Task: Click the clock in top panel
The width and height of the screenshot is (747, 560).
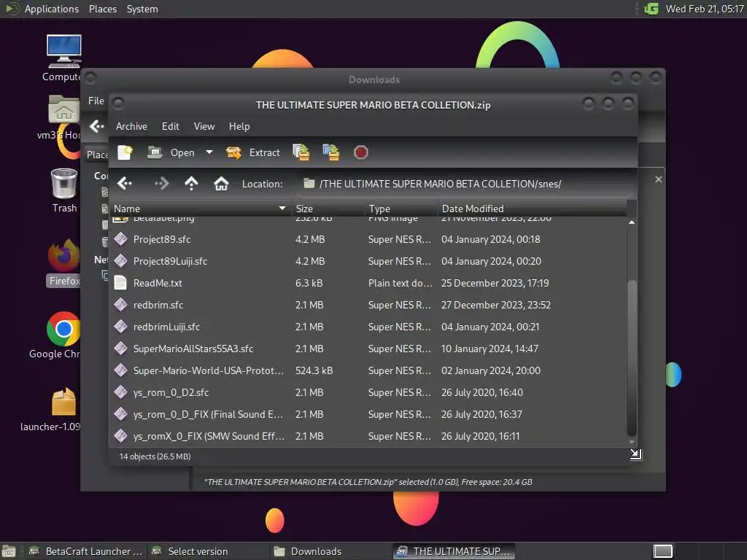Action: (x=705, y=9)
